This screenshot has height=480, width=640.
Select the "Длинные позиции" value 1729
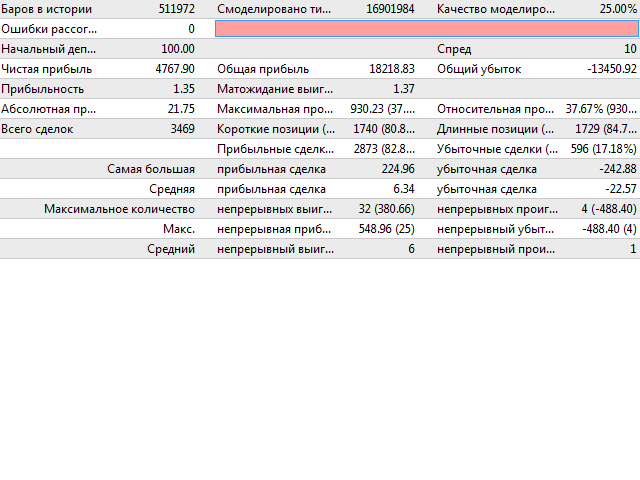coord(601,129)
